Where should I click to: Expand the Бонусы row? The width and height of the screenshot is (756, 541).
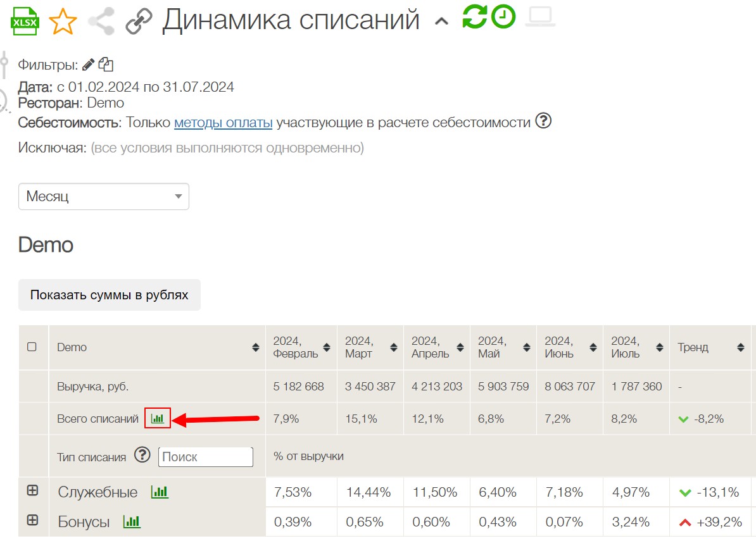(32, 520)
